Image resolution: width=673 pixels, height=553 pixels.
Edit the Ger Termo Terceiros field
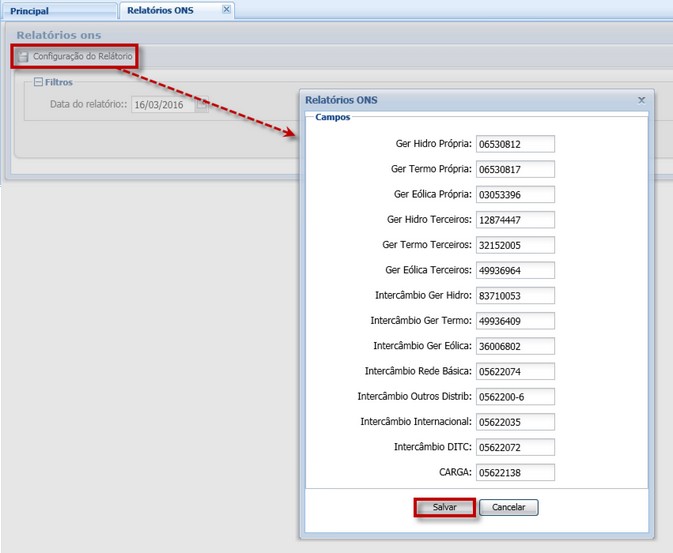click(x=515, y=245)
